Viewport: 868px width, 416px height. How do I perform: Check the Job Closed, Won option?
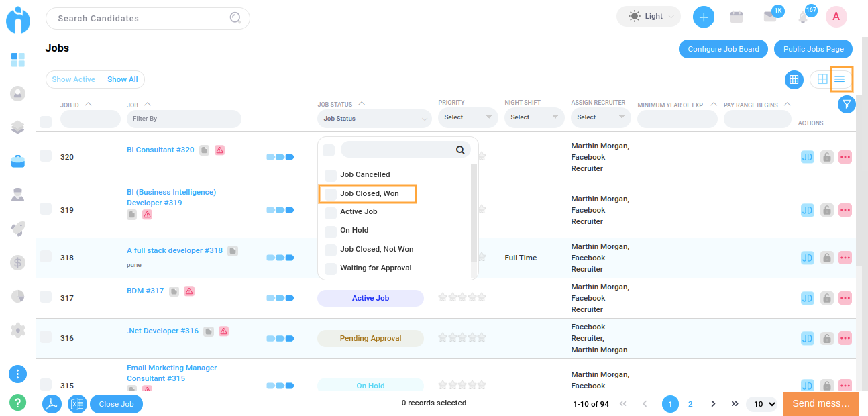[x=331, y=194]
